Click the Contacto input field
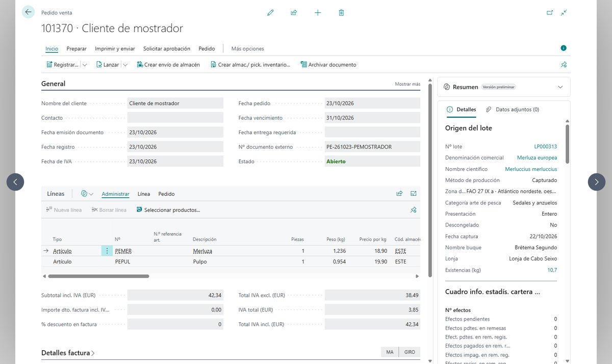 point(175,118)
